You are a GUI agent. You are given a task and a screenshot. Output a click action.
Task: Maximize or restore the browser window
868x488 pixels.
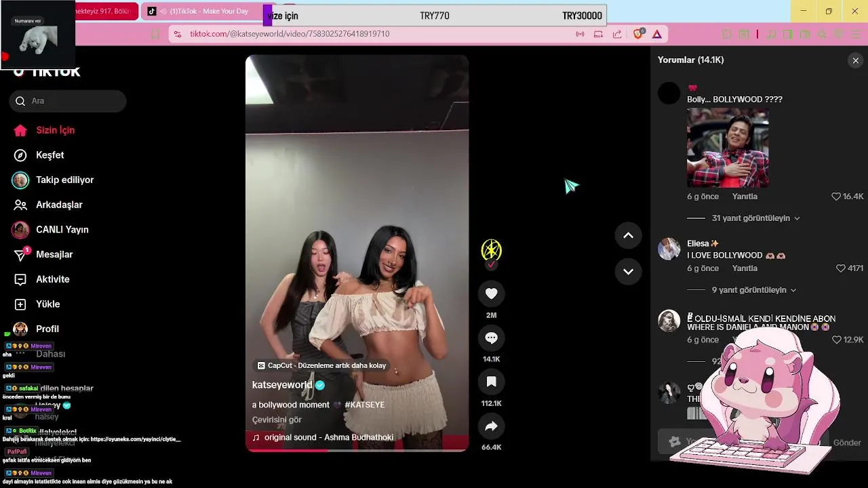coord(829,11)
